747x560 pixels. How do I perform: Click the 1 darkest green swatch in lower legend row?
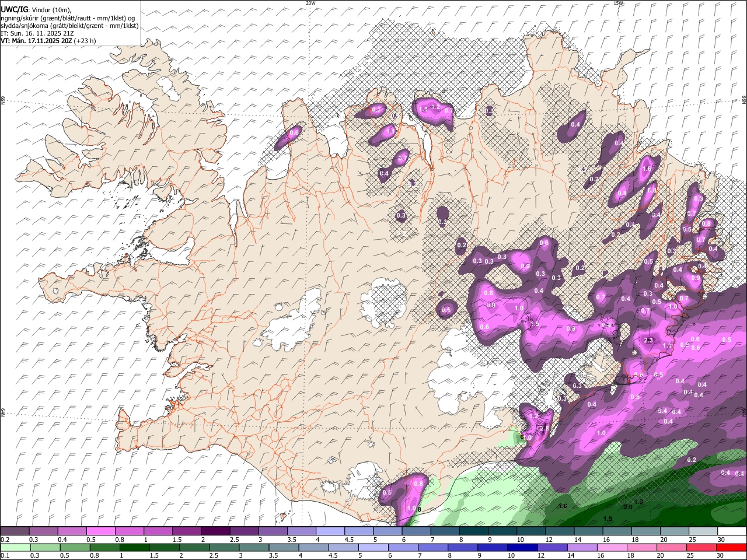[x=134, y=548]
